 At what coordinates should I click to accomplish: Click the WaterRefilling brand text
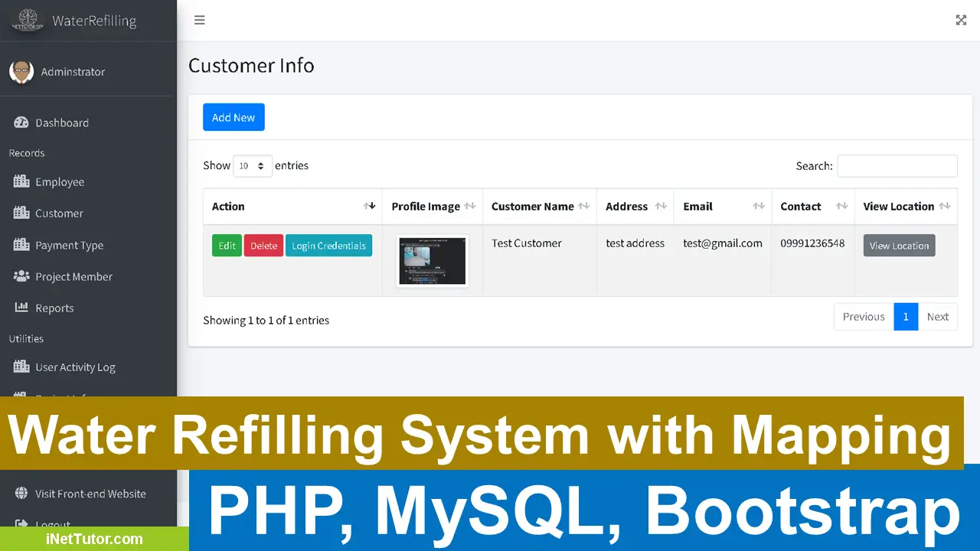[x=94, y=21]
